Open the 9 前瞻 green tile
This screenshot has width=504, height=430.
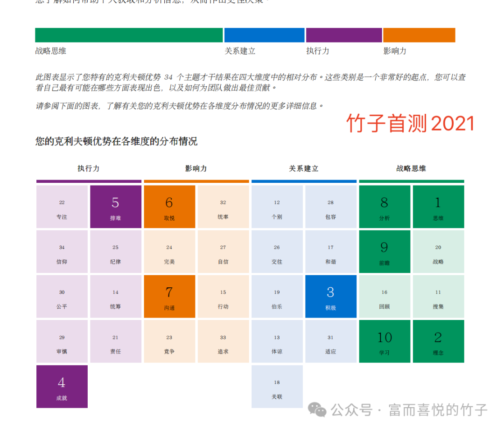pyautogui.click(x=385, y=252)
